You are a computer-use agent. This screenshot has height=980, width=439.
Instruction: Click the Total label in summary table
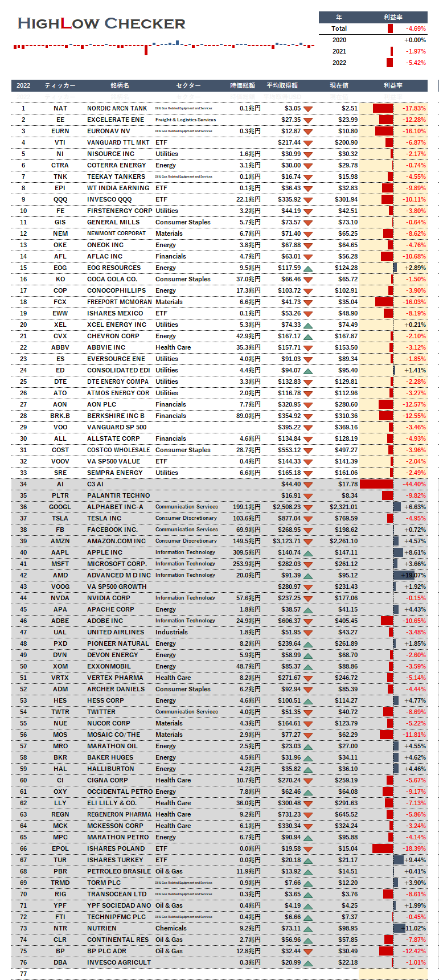coord(339,28)
